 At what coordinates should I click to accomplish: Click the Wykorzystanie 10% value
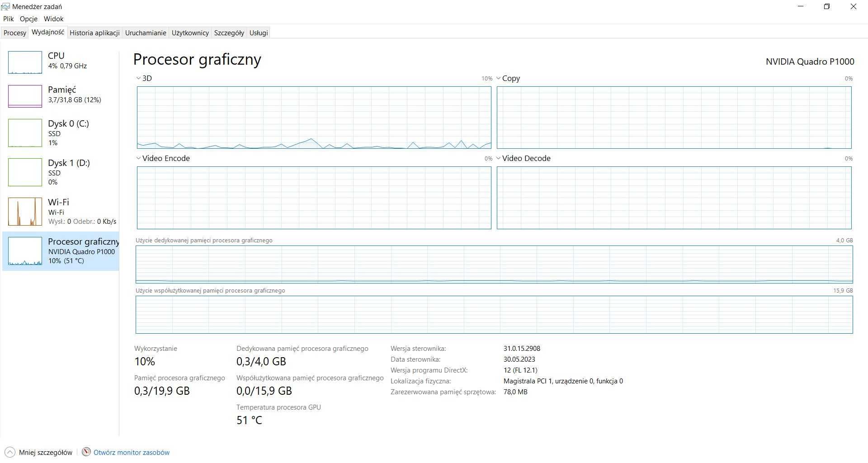tap(145, 361)
